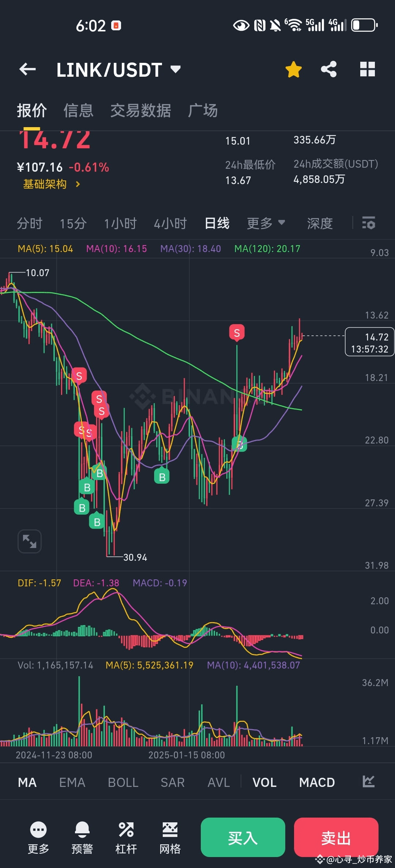Screen dimensions: 395x868
Task: Tap the current price label 14.72
Action: click(370, 342)
